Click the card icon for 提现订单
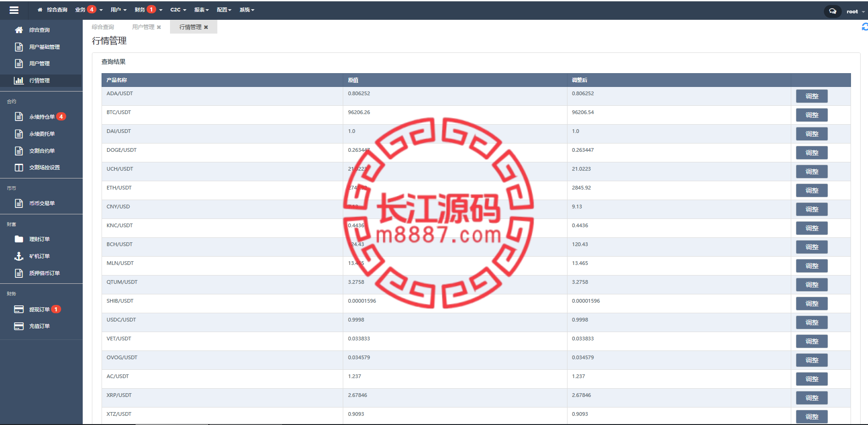The height and width of the screenshot is (425, 868). [19, 310]
